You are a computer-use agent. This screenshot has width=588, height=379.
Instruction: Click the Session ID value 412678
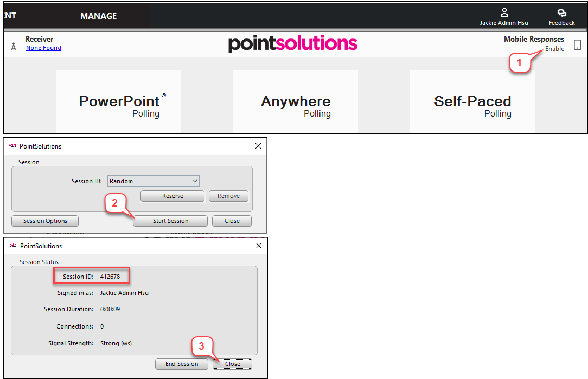click(x=110, y=277)
